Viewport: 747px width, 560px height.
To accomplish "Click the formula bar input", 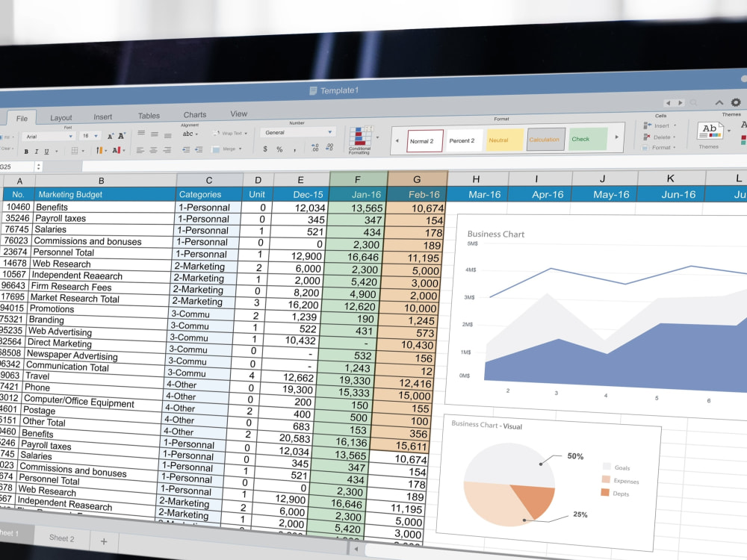I will click(415, 164).
